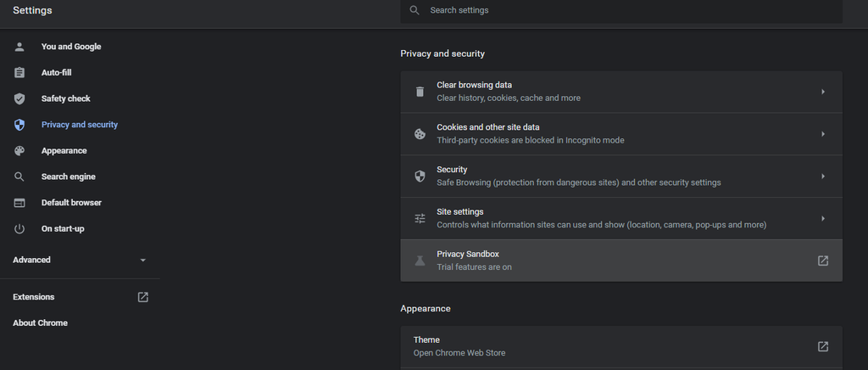Screen dimensions: 868x370
Task: Expand the Security row chevron
Action: pos(823,177)
